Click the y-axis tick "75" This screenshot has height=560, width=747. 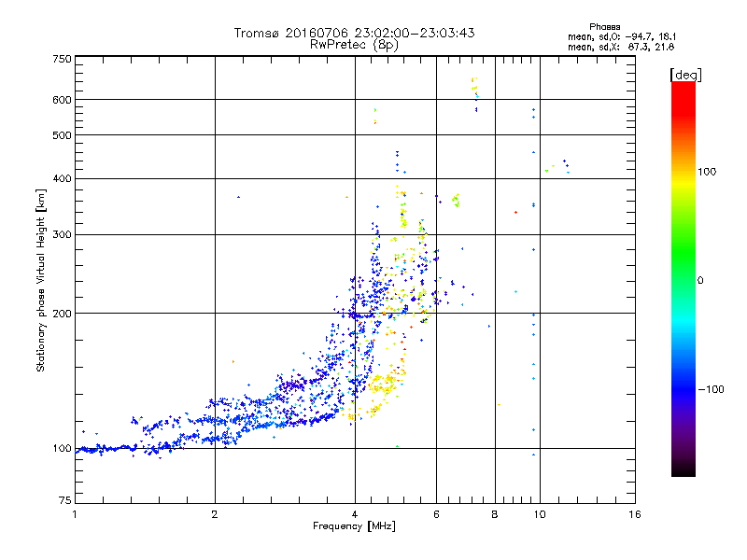tap(65, 500)
